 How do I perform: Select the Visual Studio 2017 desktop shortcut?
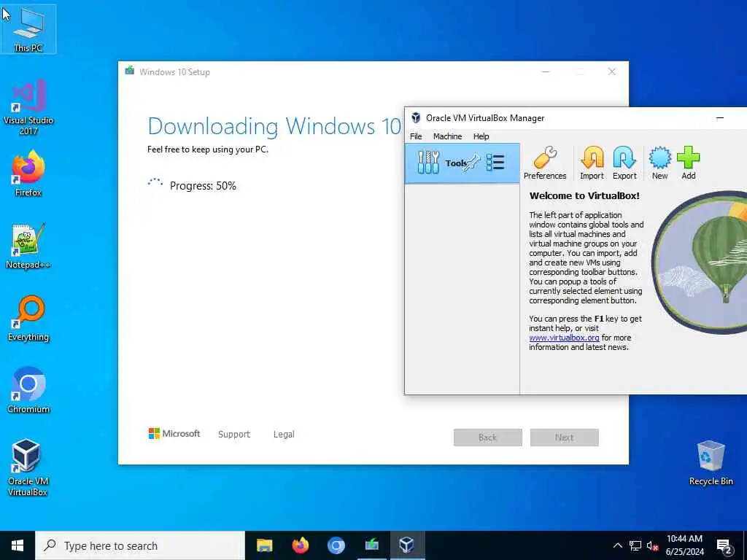tap(28, 108)
